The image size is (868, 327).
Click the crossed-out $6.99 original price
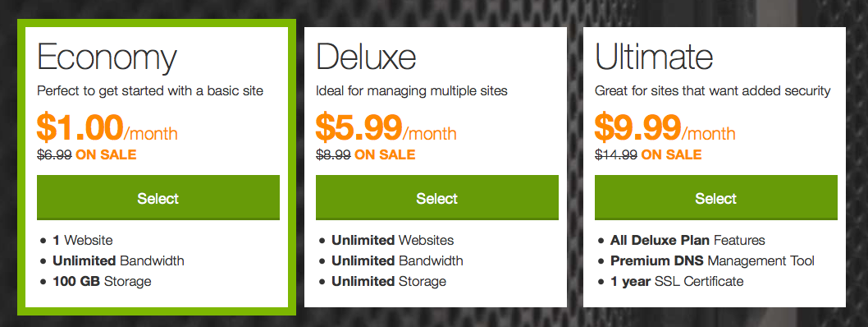(54, 154)
